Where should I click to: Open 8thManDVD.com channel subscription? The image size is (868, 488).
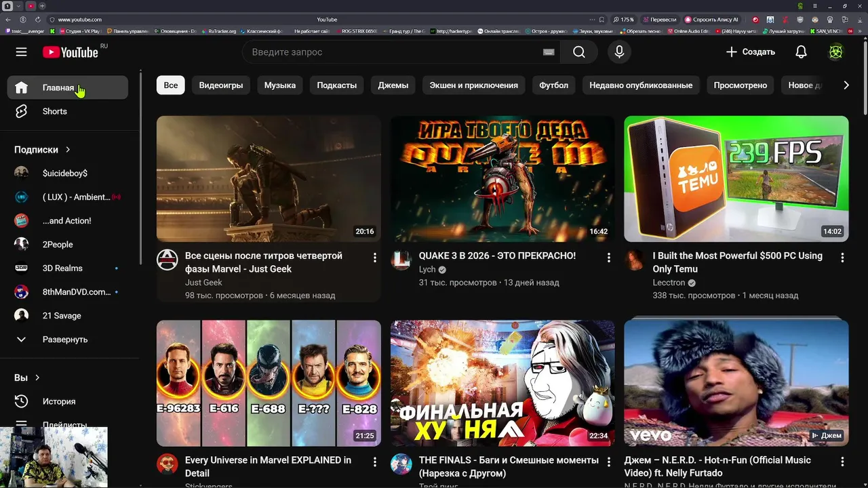coord(67,292)
